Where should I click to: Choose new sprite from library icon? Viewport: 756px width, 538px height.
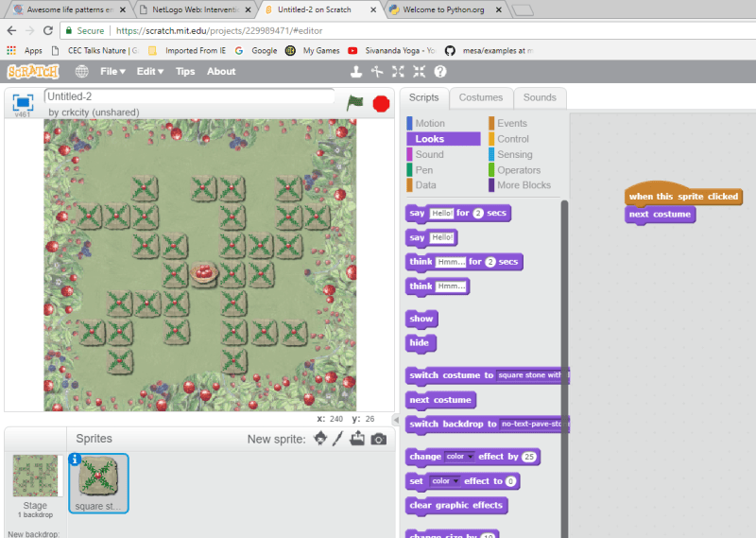[x=320, y=439]
